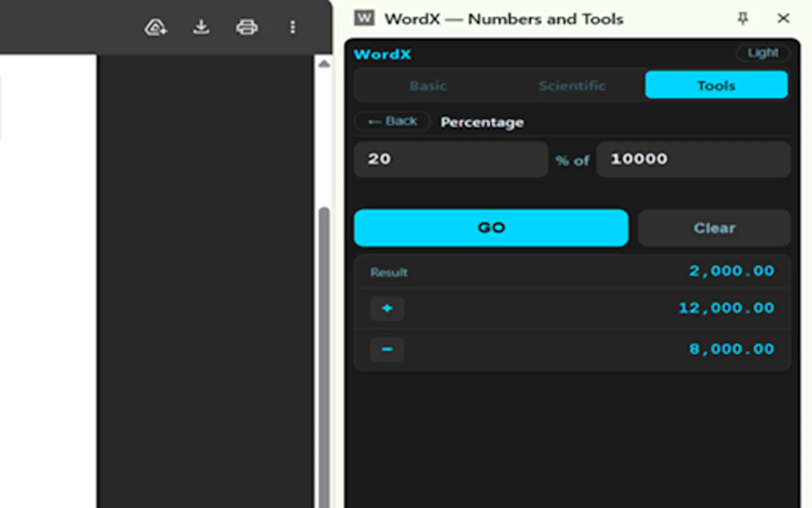
Task: Pin the WordX side panel
Action: pos(742,18)
